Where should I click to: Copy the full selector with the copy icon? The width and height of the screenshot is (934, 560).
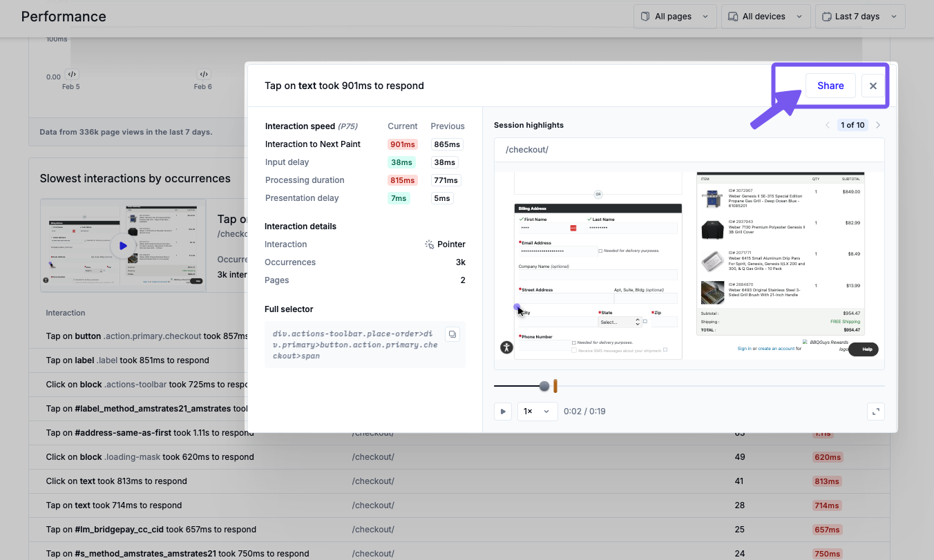(x=452, y=334)
